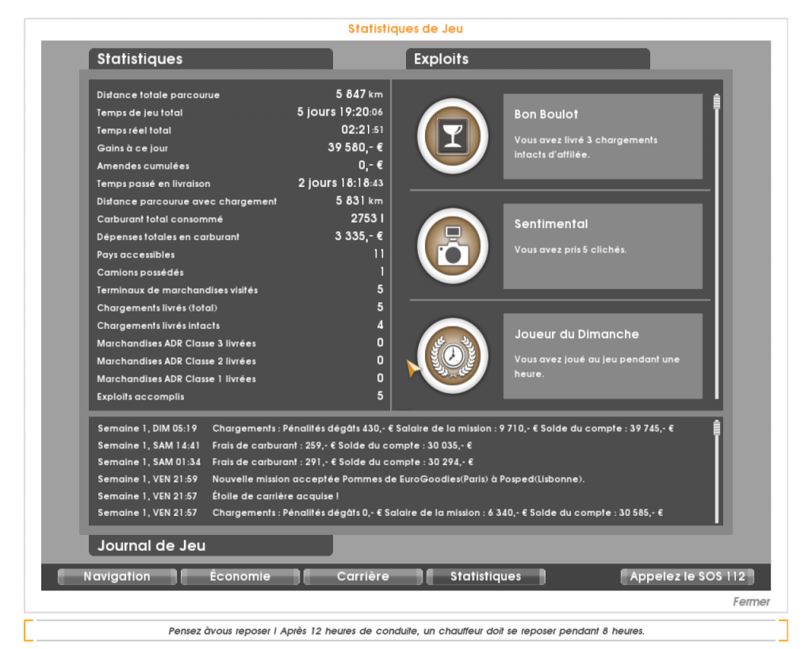
Task: Open the Navigation tab
Action: pyautogui.click(x=117, y=577)
